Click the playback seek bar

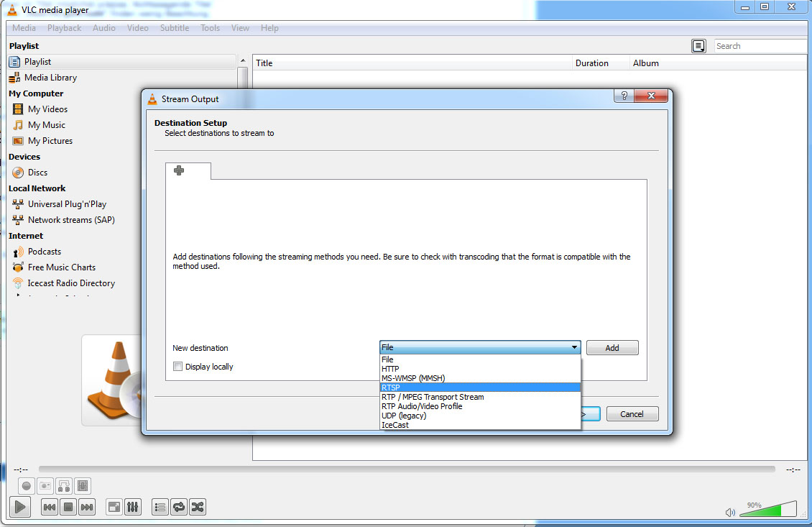pos(407,469)
